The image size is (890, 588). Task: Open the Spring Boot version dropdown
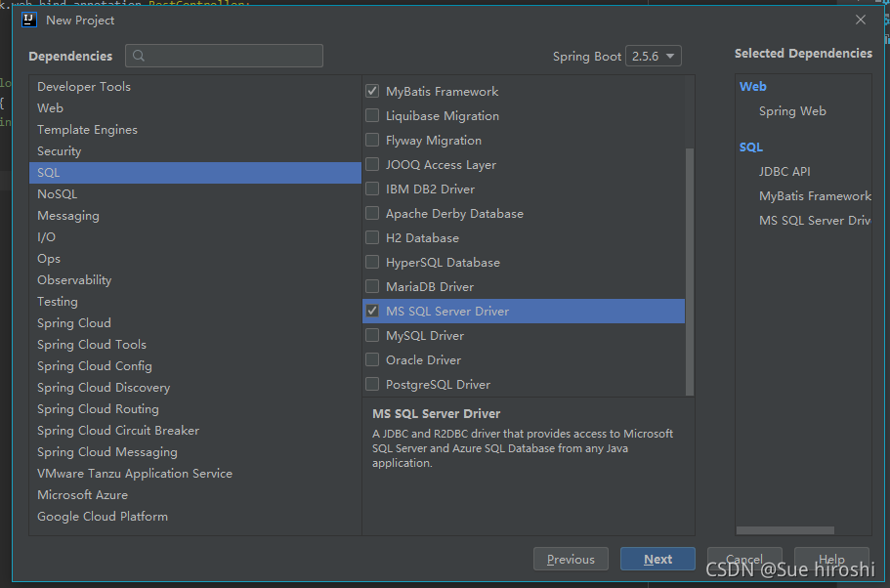(x=654, y=57)
